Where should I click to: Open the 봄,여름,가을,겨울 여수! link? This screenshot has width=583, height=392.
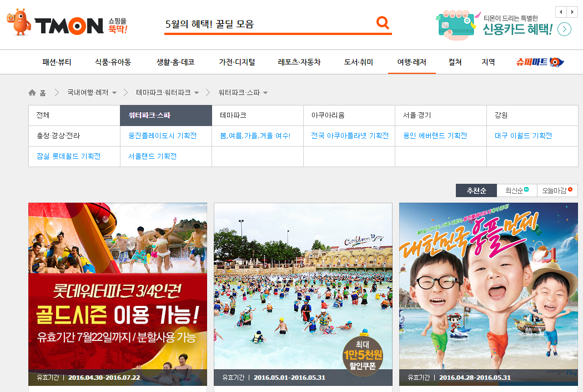coord(255,135)
